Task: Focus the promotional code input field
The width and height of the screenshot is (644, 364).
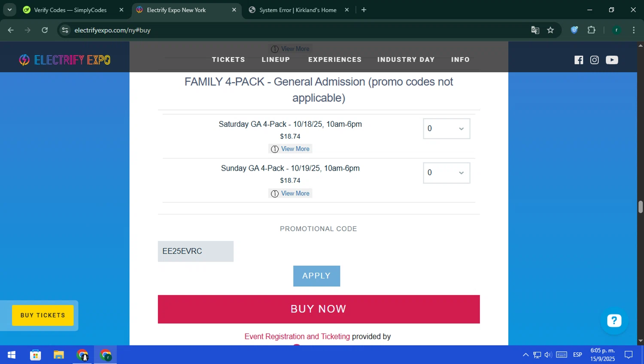Action: coord(196,251)
